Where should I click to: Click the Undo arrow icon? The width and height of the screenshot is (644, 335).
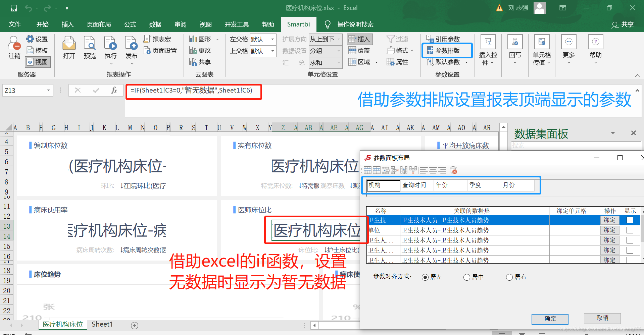coord(28,8)
